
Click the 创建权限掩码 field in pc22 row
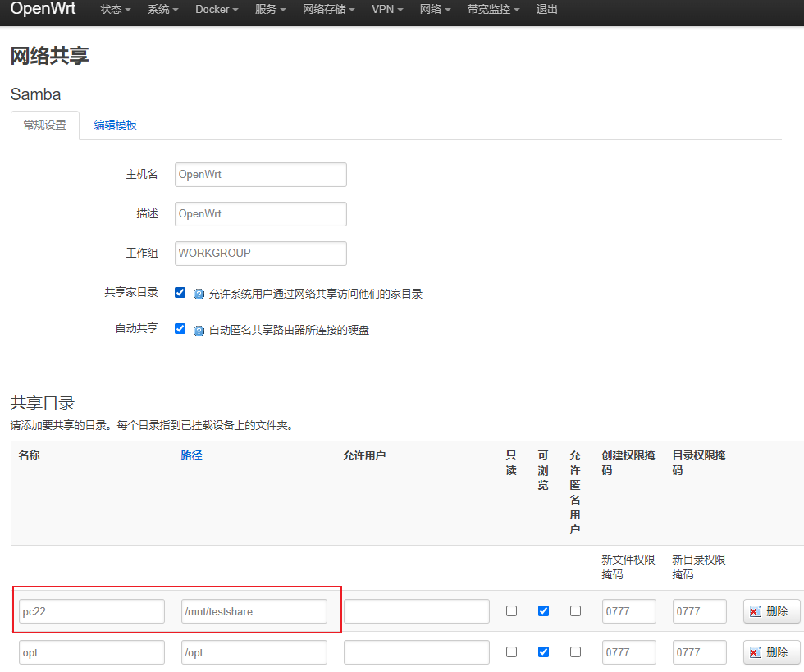629,611
